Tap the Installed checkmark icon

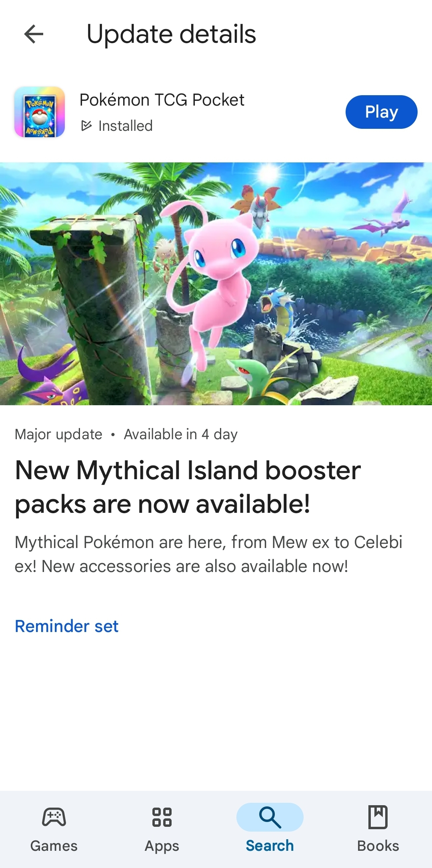click(x=86, y=126)
